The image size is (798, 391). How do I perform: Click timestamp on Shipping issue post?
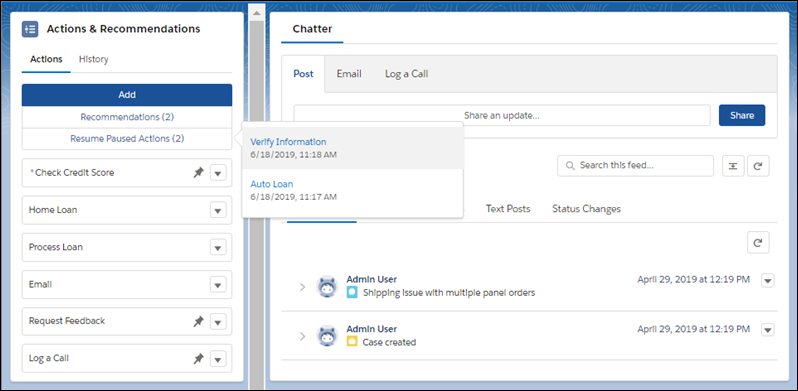tap(693, 280)
